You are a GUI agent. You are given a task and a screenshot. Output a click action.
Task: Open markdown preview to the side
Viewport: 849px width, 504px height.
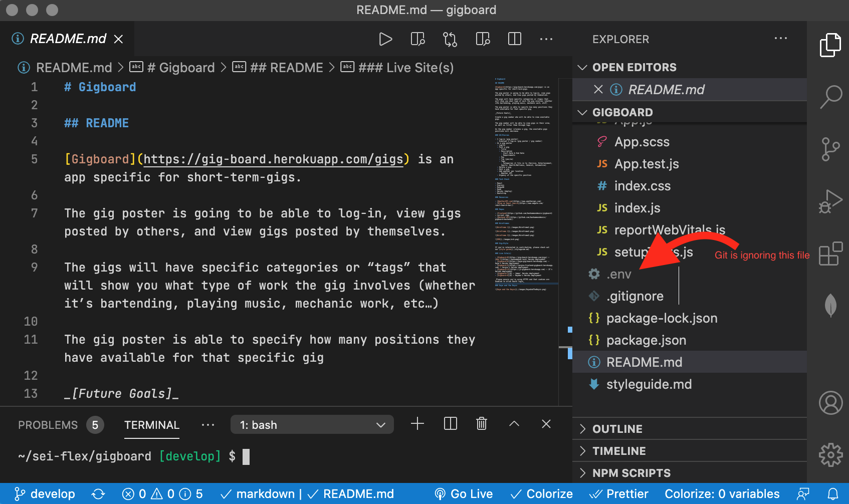click(417, 39)
